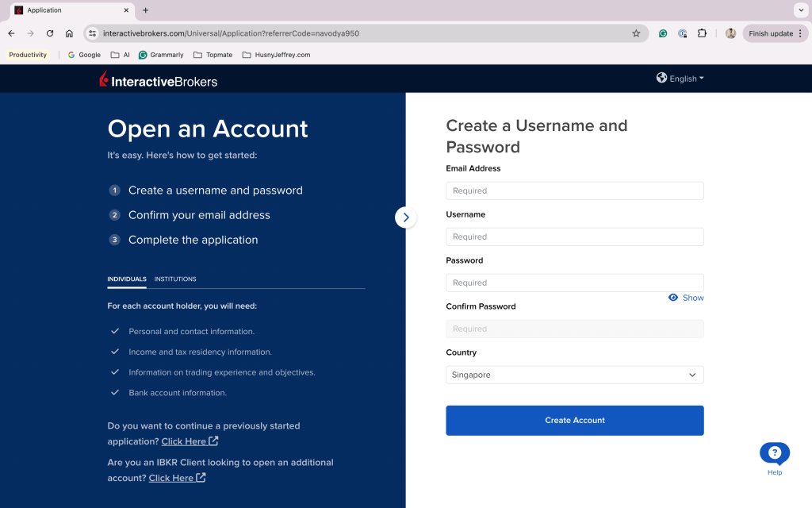
Task: Toggle Show password visibility
Action: (x=686, y=298)
